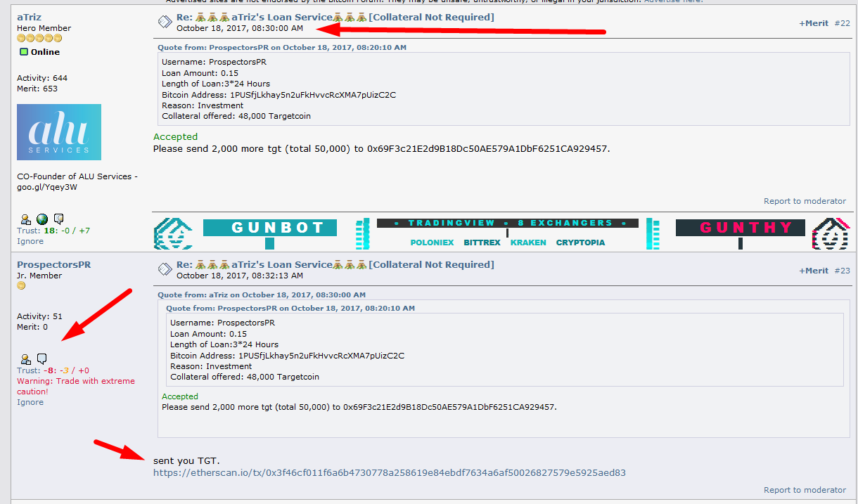Click the 'Please send 2,000 more tgt' line in post #22

(x=382, y=149)
